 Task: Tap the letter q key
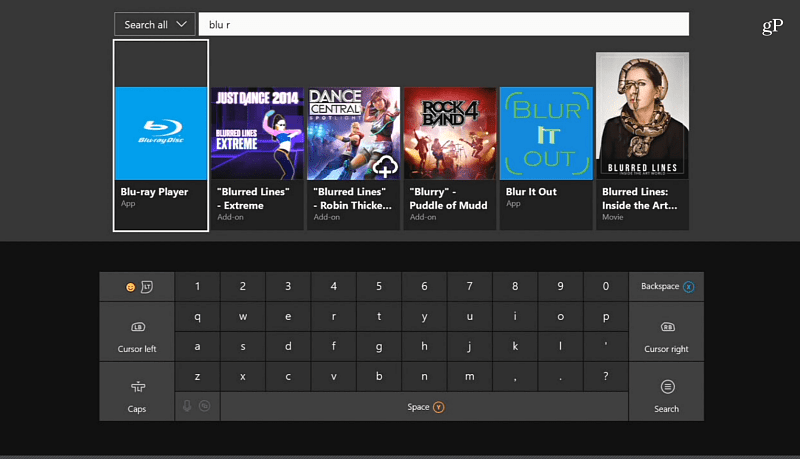(197, 317)
